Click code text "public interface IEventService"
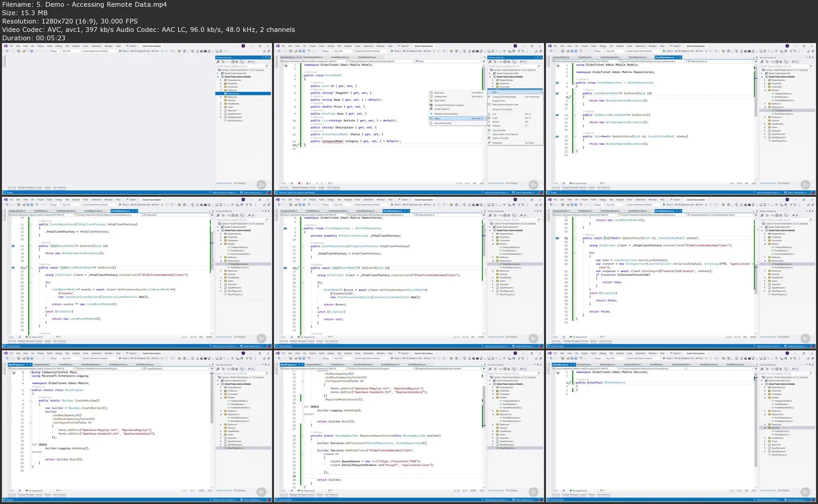 601,383
